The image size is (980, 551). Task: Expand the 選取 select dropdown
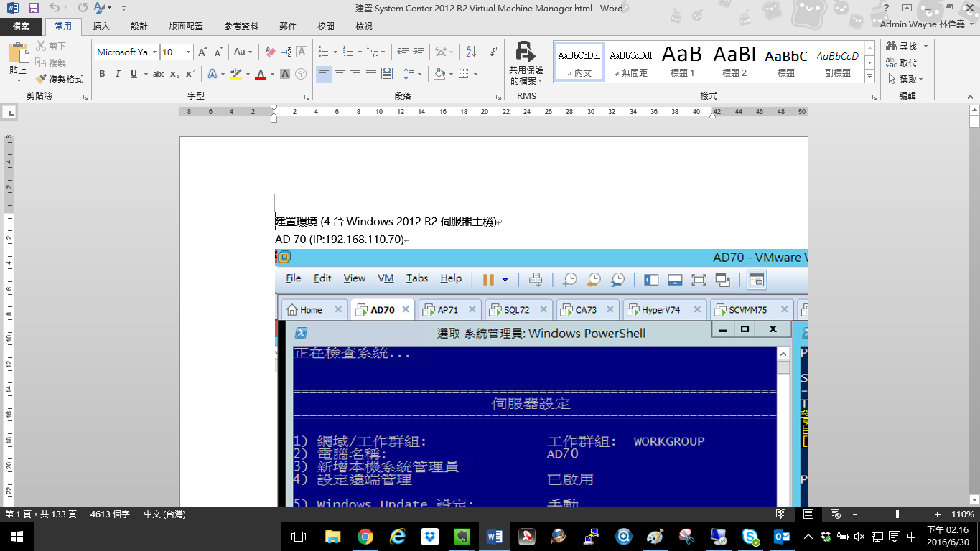point(905,80)
